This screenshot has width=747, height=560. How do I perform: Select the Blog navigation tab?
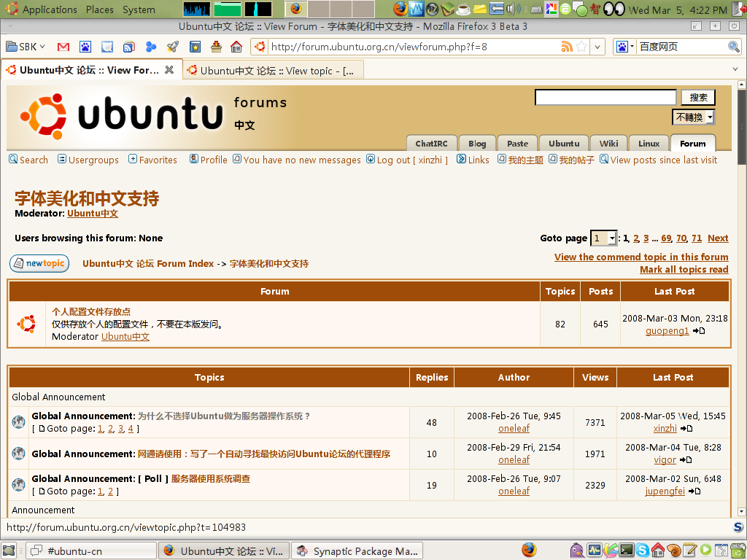(x=477, y=144)
